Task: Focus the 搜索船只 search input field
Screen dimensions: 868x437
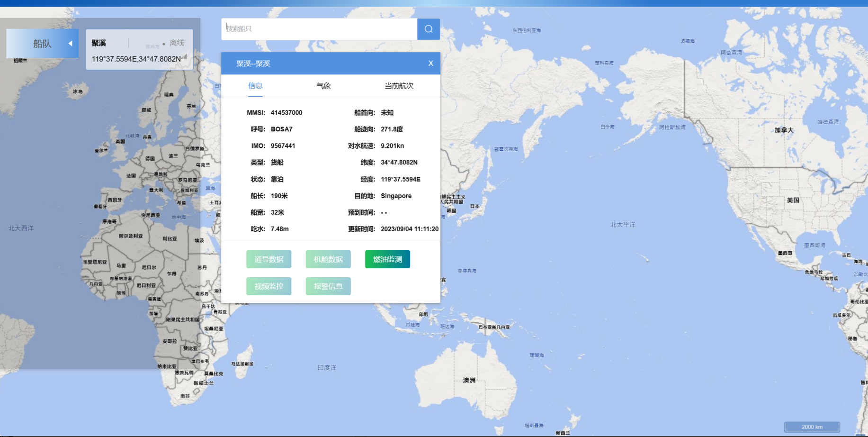Action: point(319,29)
